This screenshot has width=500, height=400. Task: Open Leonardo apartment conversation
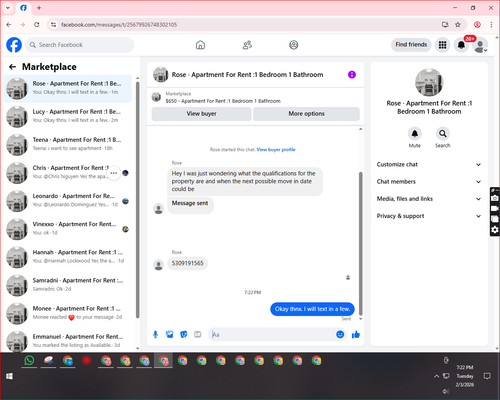[x=68, y=201]
